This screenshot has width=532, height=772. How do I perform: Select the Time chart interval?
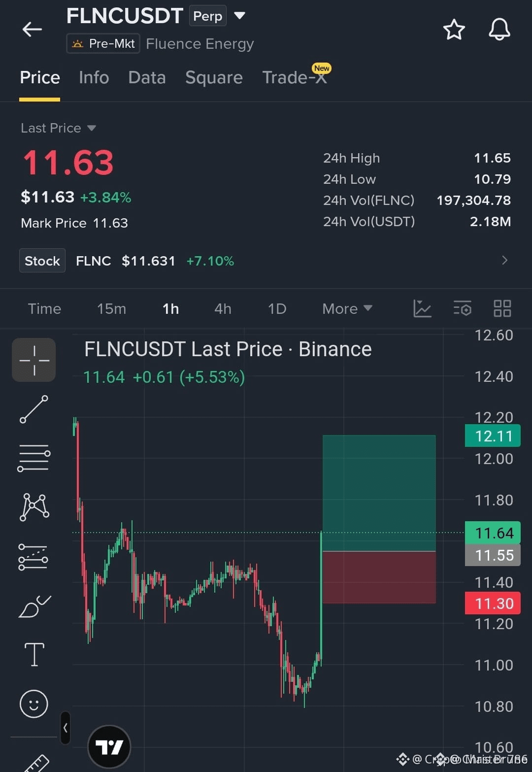(44, 309)
